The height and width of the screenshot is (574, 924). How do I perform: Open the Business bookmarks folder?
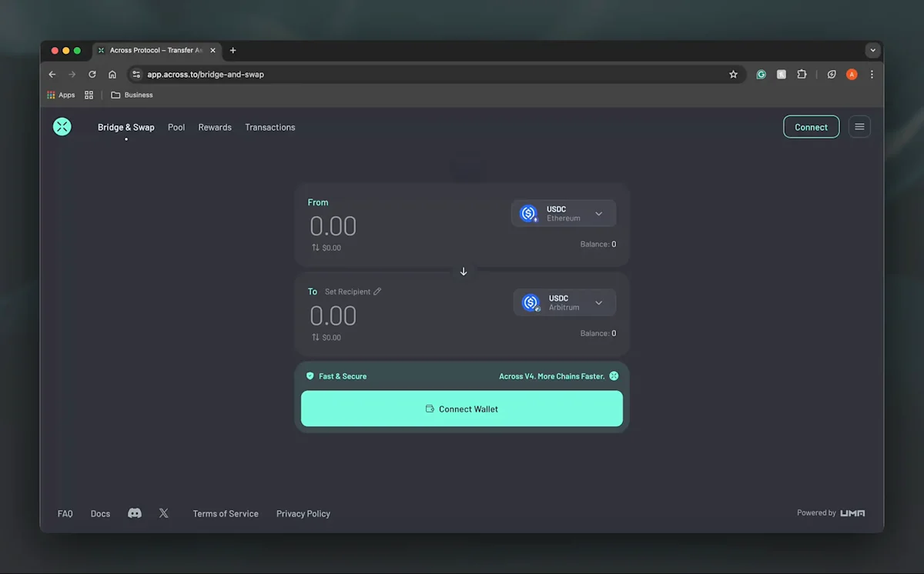[x=132, y=95]
